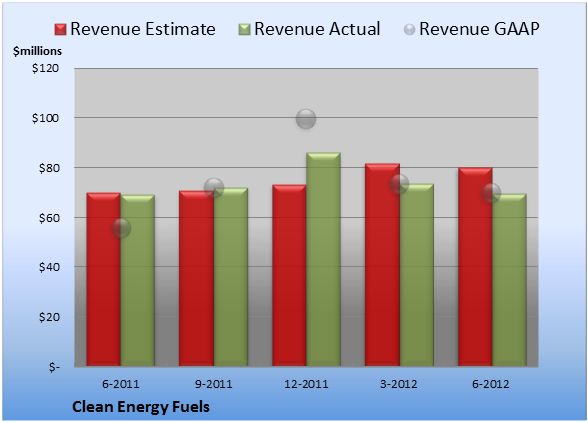Select the 'Revenue Estimate' legend label
Screen dimensions: 588x422
[143, 29]
